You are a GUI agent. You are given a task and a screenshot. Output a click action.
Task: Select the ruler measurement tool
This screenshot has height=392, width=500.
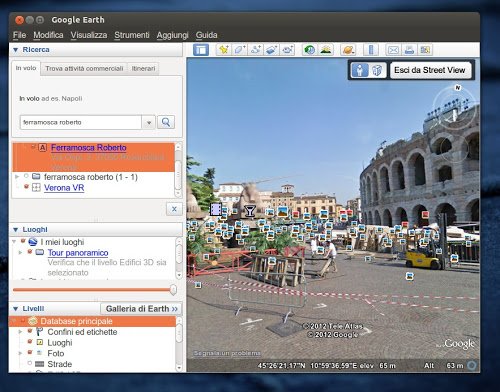pyautogui.click(x=371, y=50)
